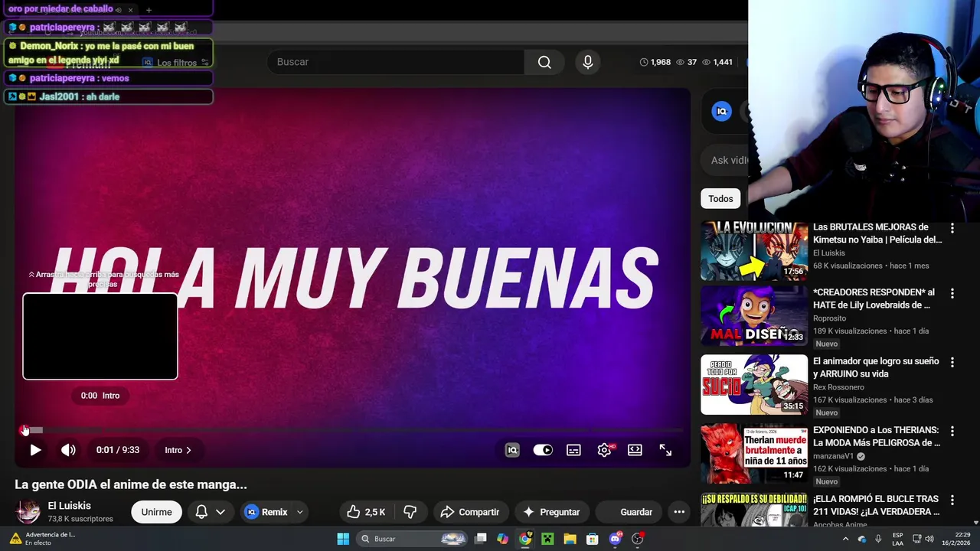This screenshot has width=980, height=551.
Task: Click the notification bell icon
Action: tap(201, 512)
